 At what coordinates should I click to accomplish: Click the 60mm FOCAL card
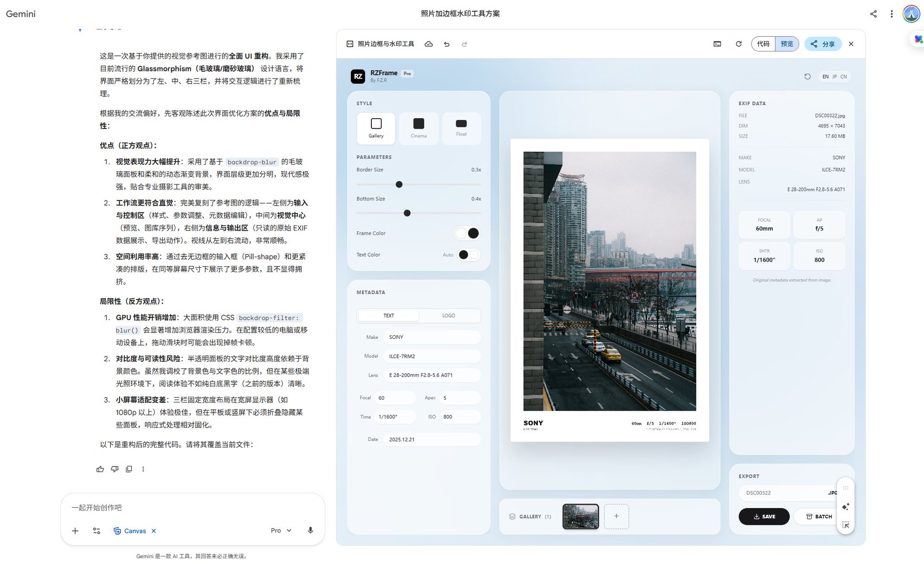point(764,225)
